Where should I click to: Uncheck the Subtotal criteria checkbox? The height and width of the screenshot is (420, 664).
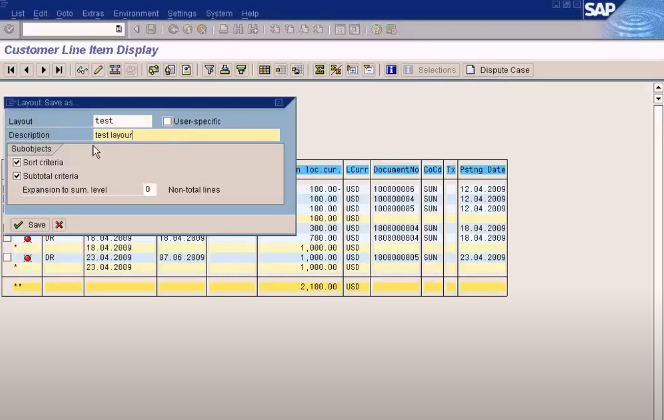coord(17,176)
